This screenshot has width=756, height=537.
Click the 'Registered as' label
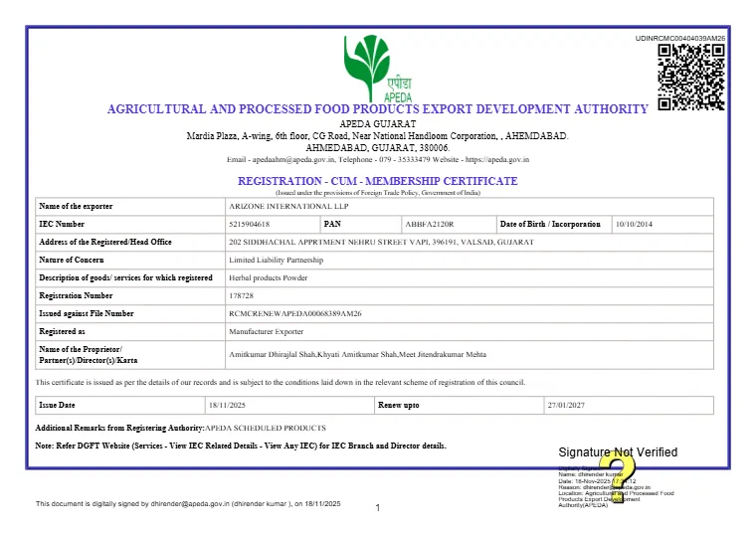62,332
